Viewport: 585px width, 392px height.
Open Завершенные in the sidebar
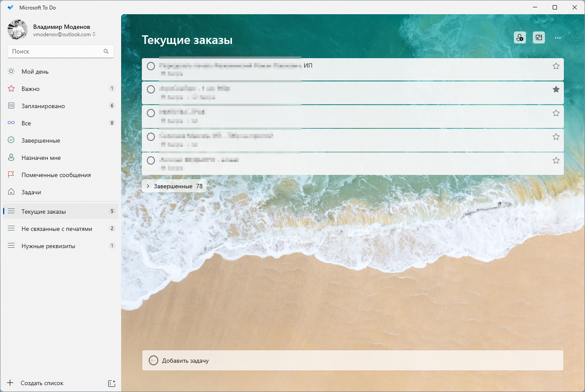[x=60, y=140]
